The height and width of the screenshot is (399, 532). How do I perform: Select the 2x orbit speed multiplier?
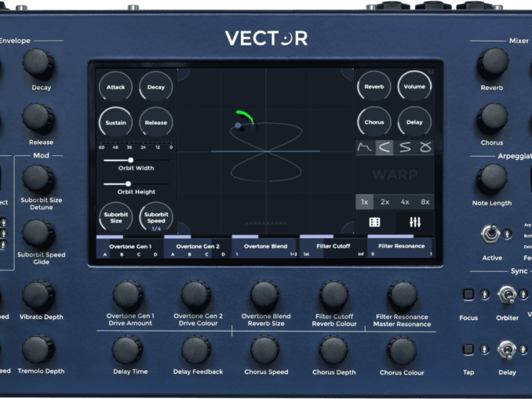point(384,202)
